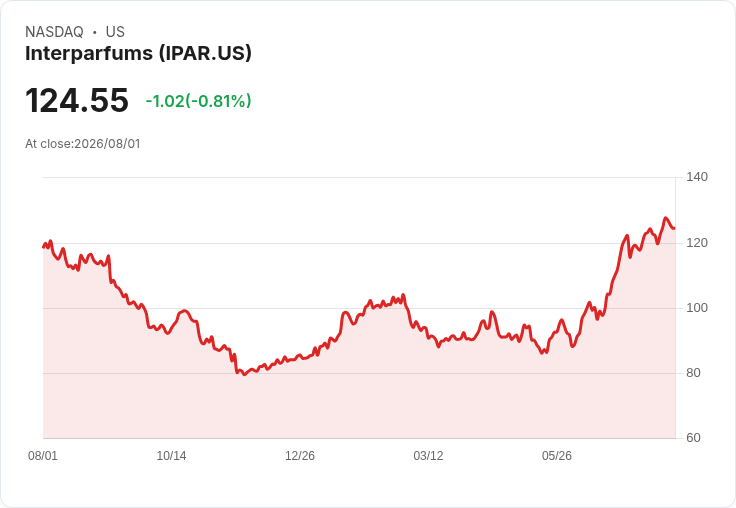Click the last point of the price line

(x=675, y=229)
